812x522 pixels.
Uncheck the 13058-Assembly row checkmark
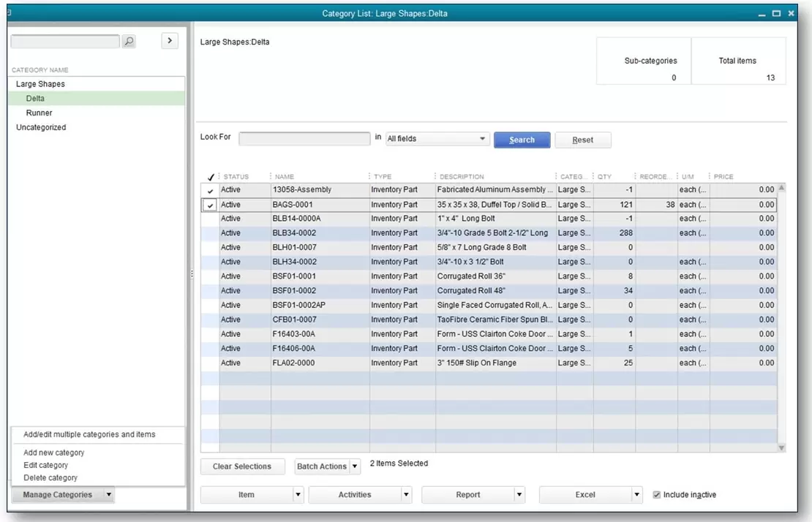coord(211,191)
